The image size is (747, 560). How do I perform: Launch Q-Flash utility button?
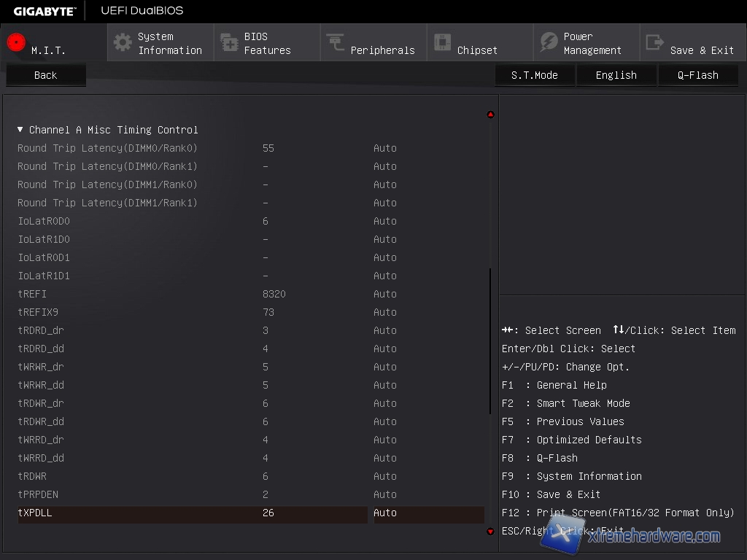point(697,75)
